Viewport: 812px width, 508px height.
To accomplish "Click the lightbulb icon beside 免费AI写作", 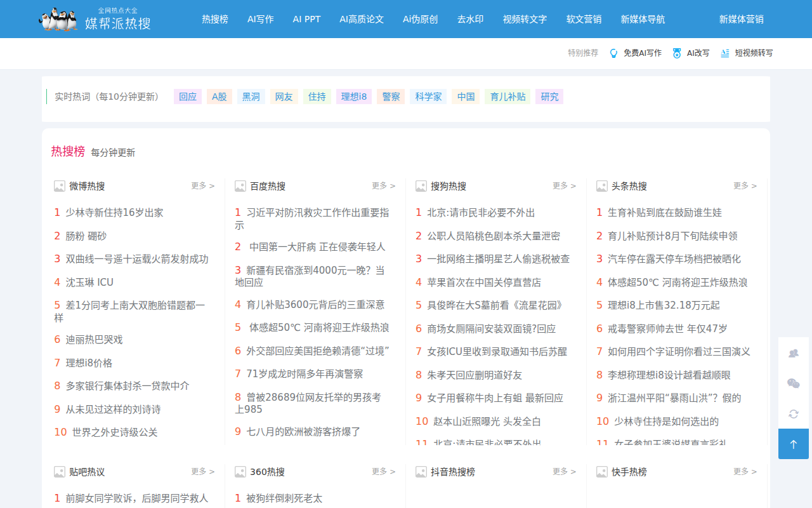I will 613,53.
